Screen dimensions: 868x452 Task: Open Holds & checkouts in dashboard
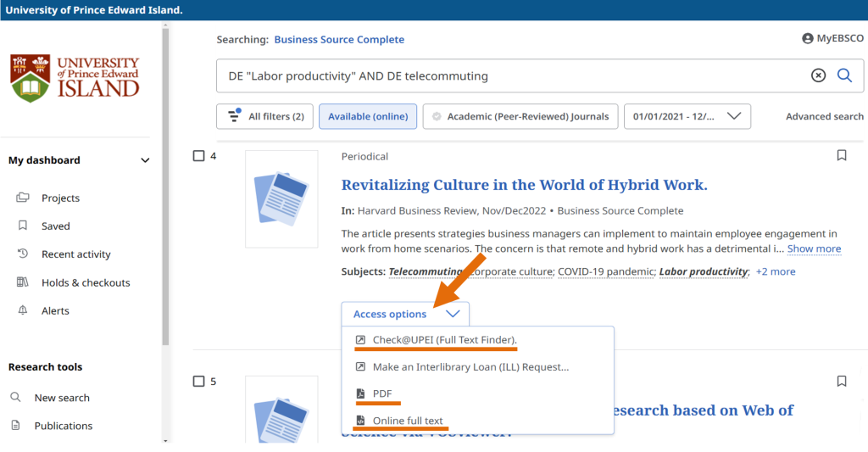coord(86,282)
